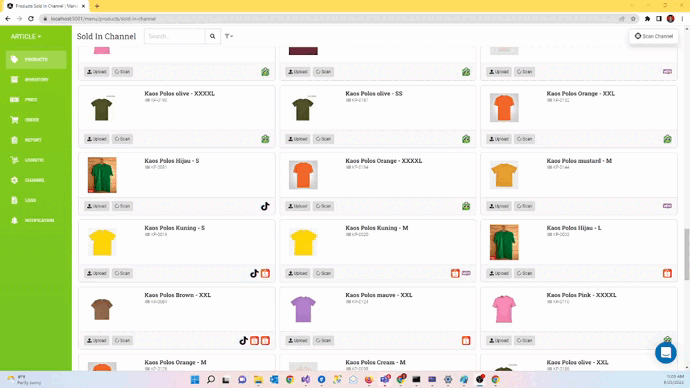This screenshot has height=388, width=690.
Task: Scan Kaos Polos olive - XXXXL
Action: 122,139
